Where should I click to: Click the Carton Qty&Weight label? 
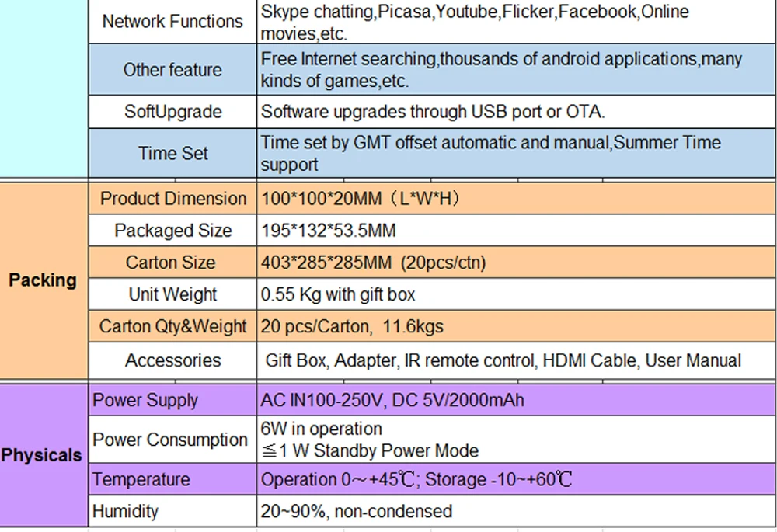[x=172, y=326]
